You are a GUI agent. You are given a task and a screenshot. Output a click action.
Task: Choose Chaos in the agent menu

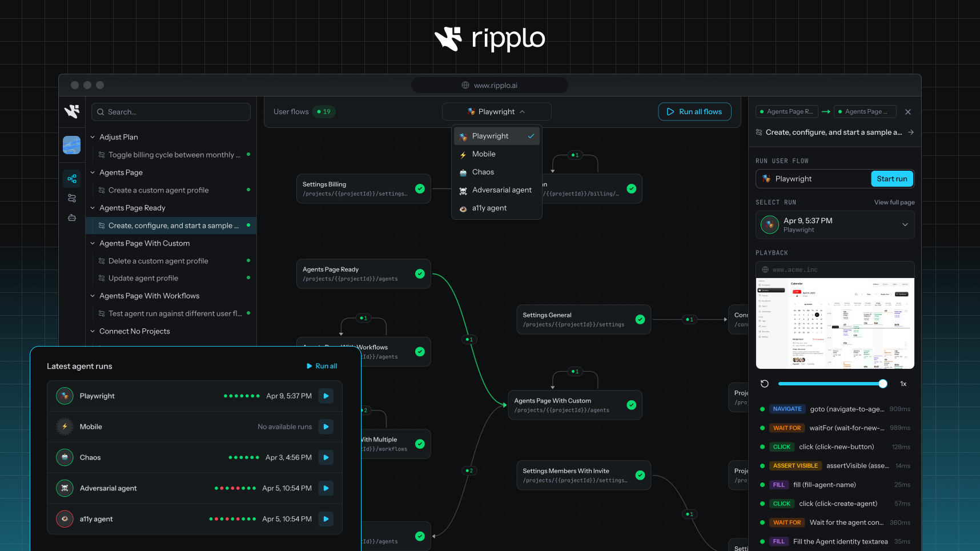pyautogui.click(x=496, y=172)
